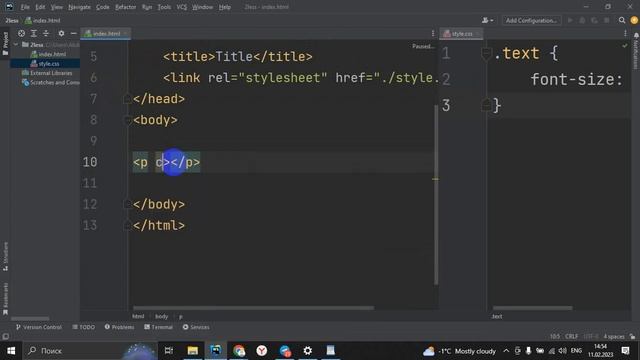The width and height of the screenshot is (640, 360).
Task: Click the index.html editor horizontal scrollbar
Action: pos(253,308)
